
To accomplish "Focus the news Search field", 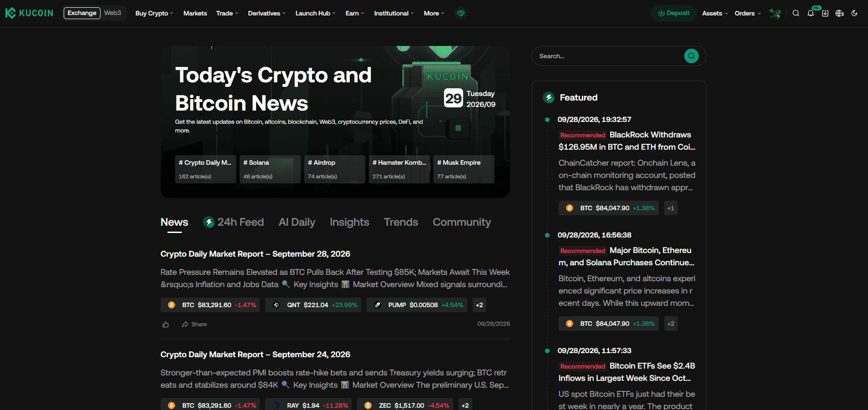I will tap(610, 56).
